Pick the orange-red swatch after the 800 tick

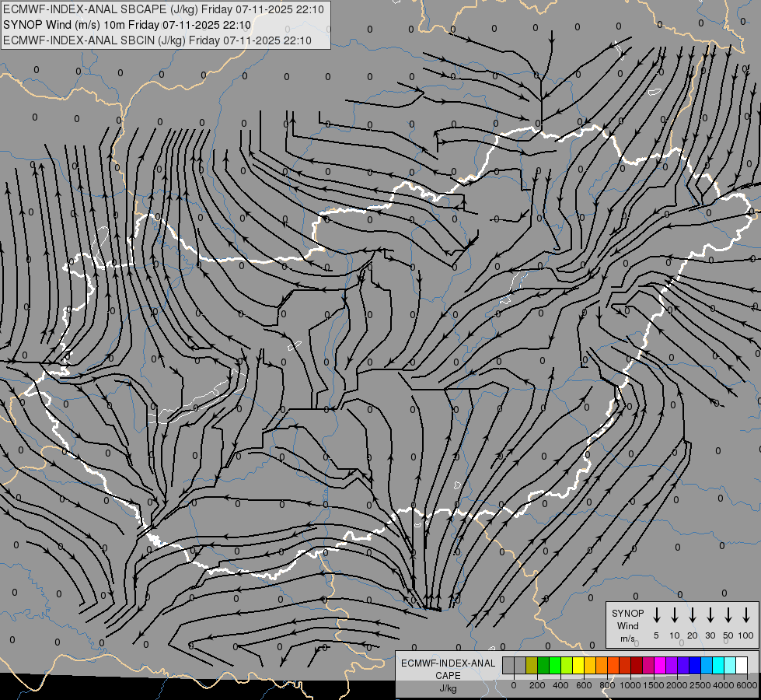point(614,665)
